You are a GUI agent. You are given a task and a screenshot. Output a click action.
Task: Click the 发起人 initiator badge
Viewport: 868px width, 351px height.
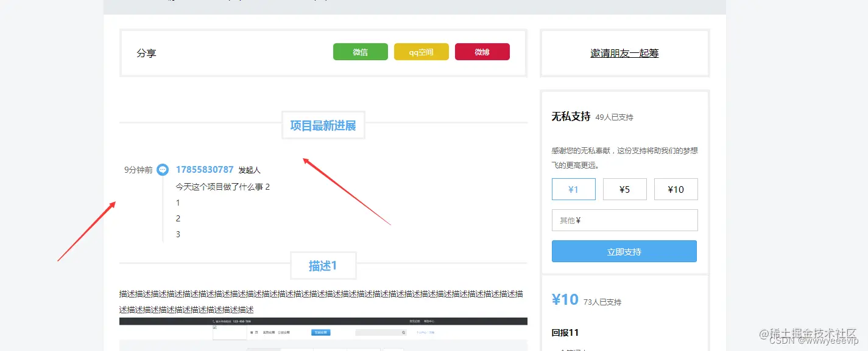pyautogui.click(x=249, y=170)
